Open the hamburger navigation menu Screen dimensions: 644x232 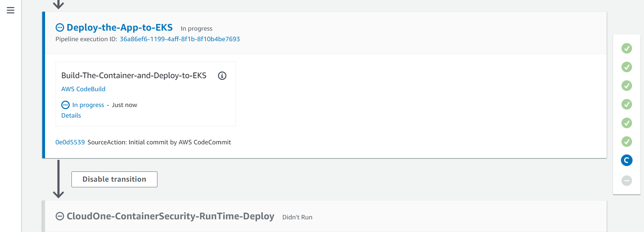11,10
